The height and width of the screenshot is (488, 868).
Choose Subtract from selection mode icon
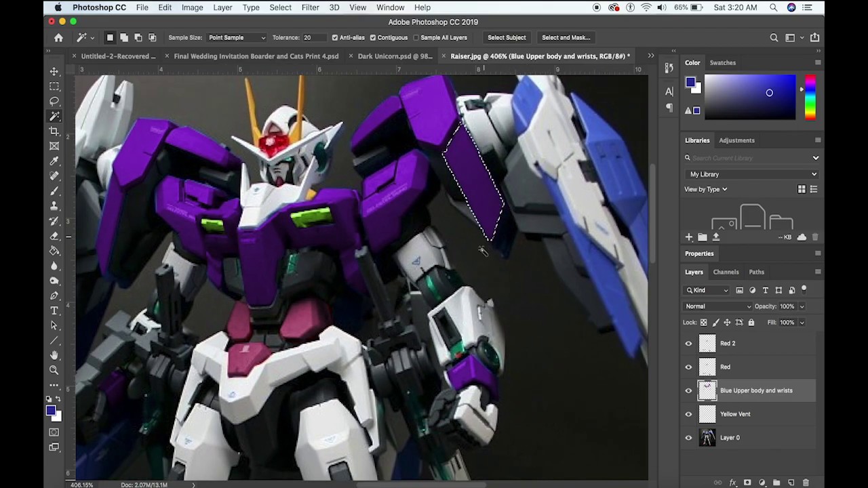[138, 38]
